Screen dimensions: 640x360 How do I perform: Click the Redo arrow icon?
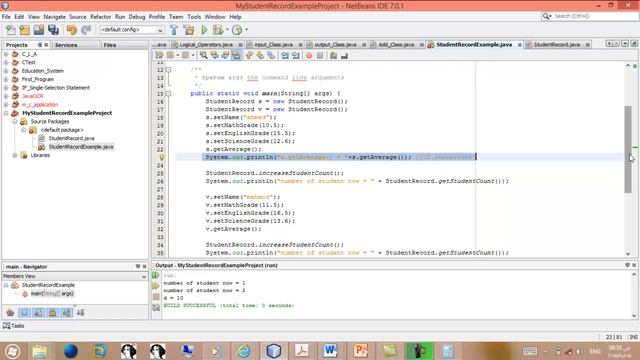pyautogui.click(x=86, y=30)
